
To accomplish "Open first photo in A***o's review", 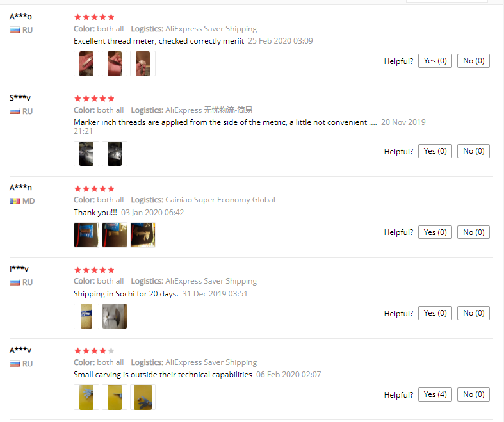I will click(86, 63).
